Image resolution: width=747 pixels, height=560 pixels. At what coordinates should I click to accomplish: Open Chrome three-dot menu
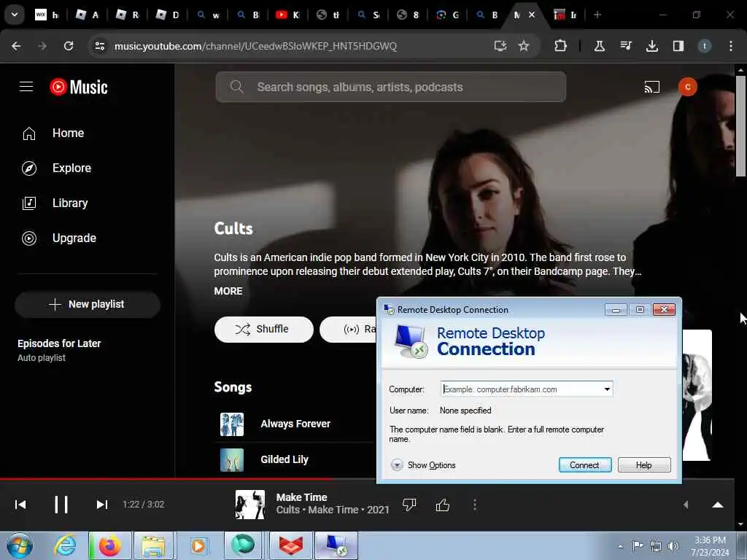tap(731, 46)
